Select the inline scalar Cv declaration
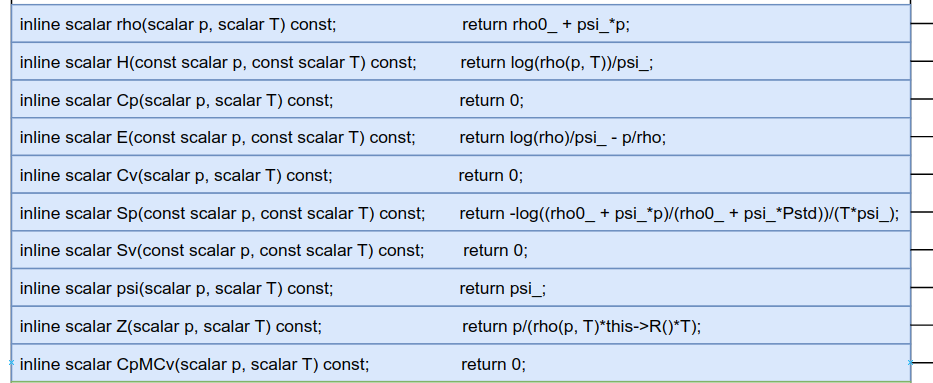Screen dimensions: 933x383 coord(176,175)
